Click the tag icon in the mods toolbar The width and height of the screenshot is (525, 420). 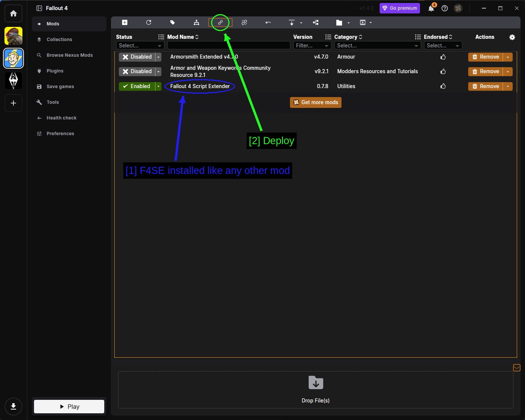[x=173, y=22]
